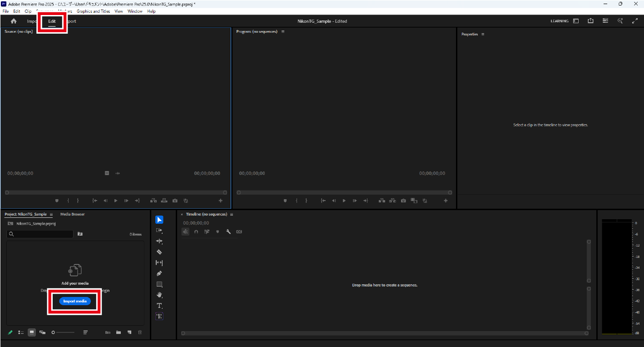This screenshot has width=644, height=347.
Task: Click New Bin folder icon in Project panel
Action: [x=119, y=332]
